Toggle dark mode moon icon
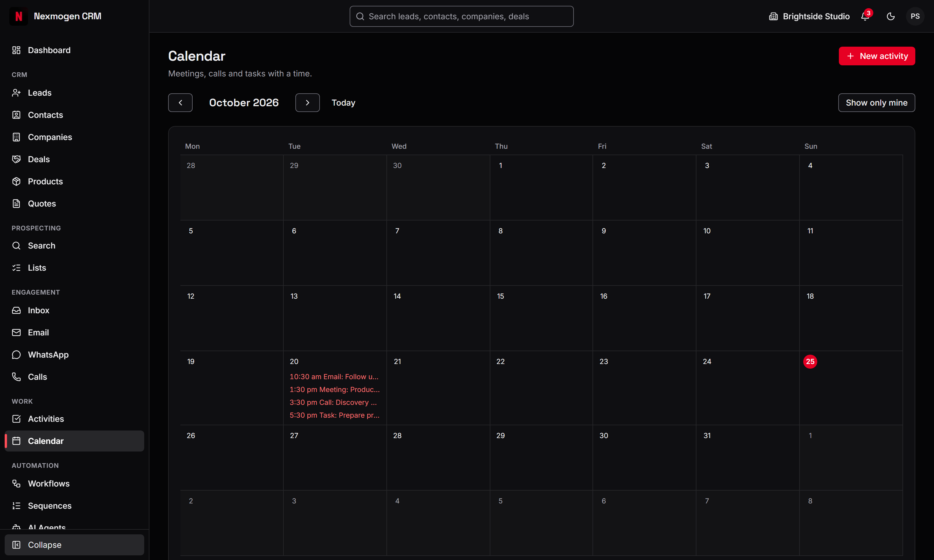 click(891, 16)
